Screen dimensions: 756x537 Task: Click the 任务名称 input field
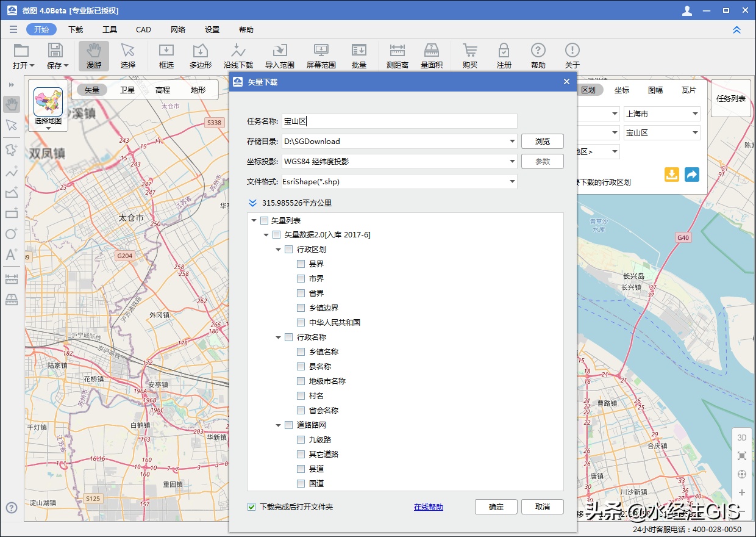click(x=399, y=121)
